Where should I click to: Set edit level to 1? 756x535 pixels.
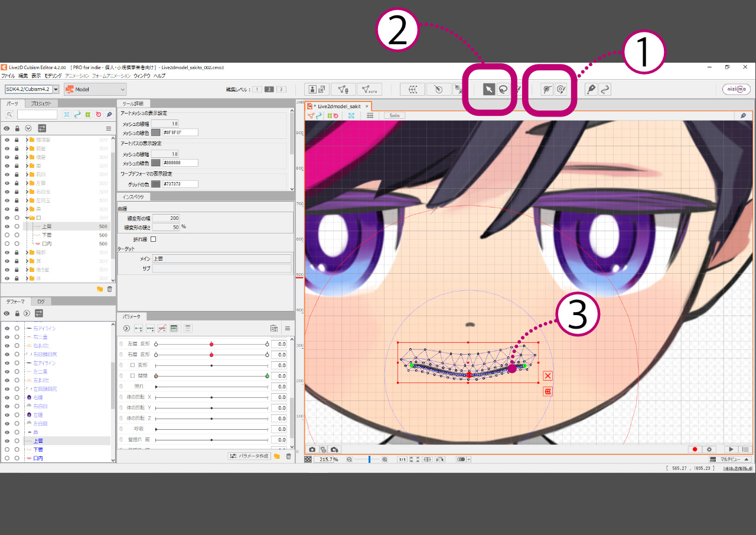click(257, 89)
